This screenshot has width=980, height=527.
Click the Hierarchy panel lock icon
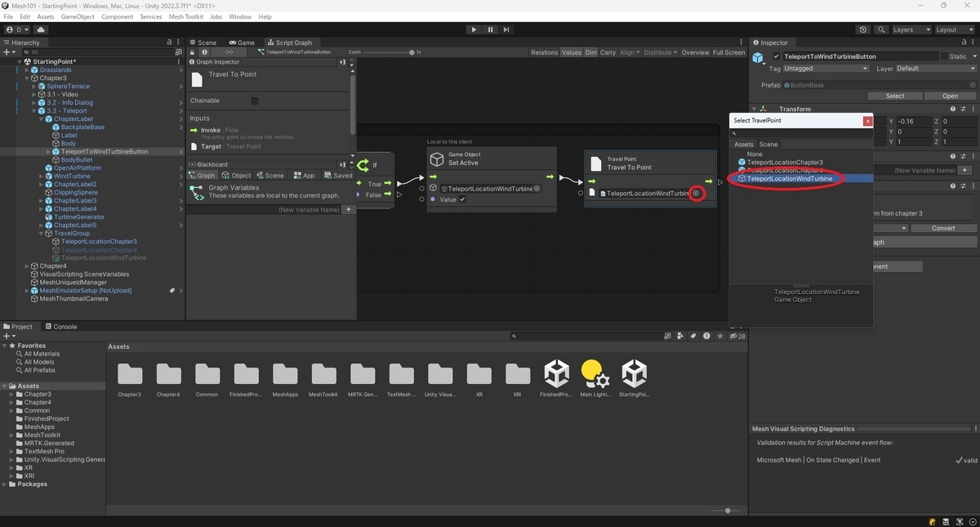(x=169, y=42)
